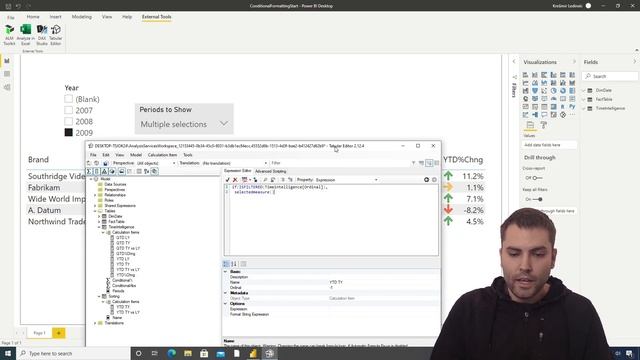Launch ALM Toolkit from External Tools ribbon
Screen dimensions: 640x360
pos(9,35)
